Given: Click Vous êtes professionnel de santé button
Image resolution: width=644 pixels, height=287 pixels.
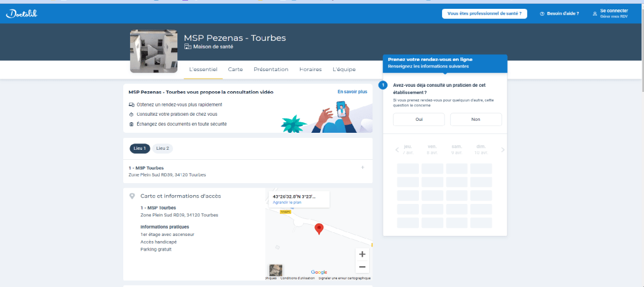Looking at the screenshot, I should click(x=484, y=14).
